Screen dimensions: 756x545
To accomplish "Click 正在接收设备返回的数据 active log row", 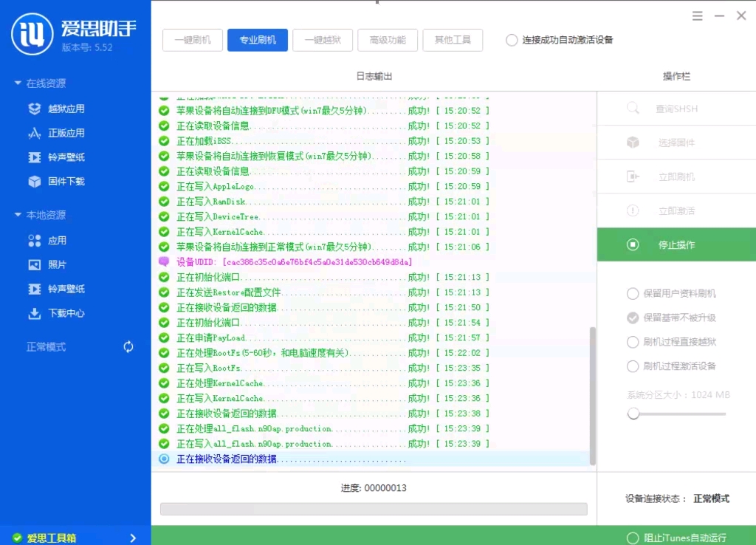I will click(x=372, y=459).
